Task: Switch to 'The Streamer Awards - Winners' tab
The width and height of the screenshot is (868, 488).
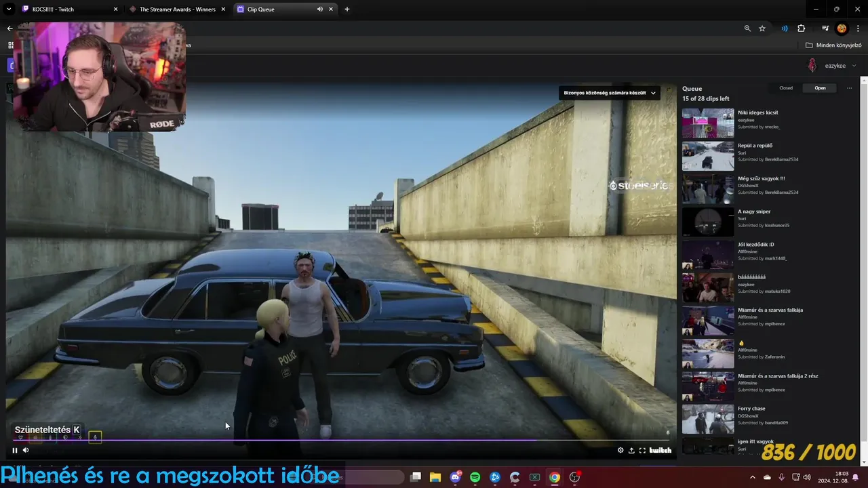Action: [x=177, y=9]
